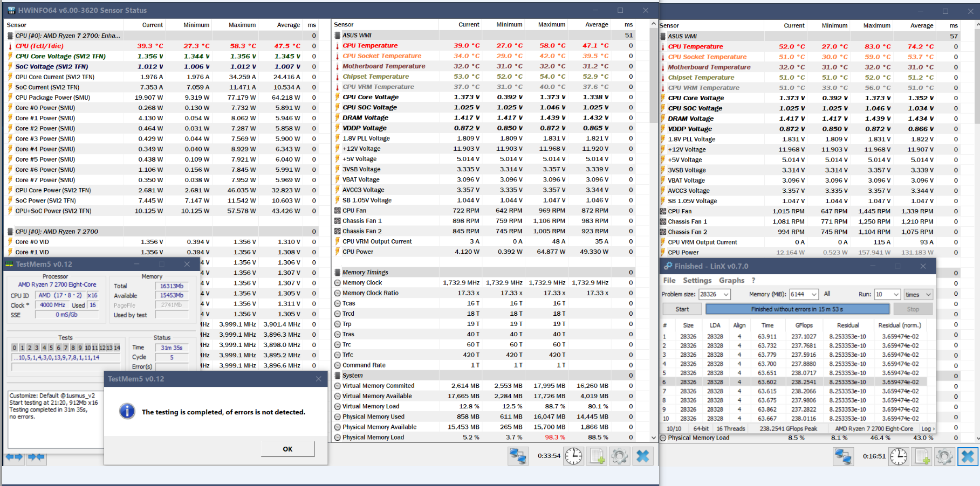
Task: Click the log file icon right of 0:16:51
Action: point(922,457)
